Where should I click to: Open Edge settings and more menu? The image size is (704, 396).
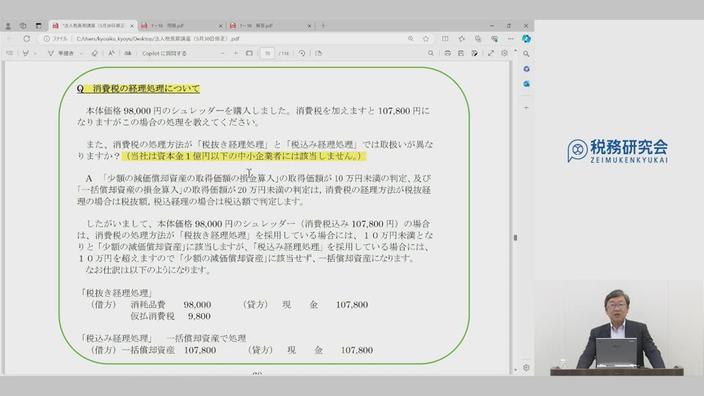[x=510, y=39]
